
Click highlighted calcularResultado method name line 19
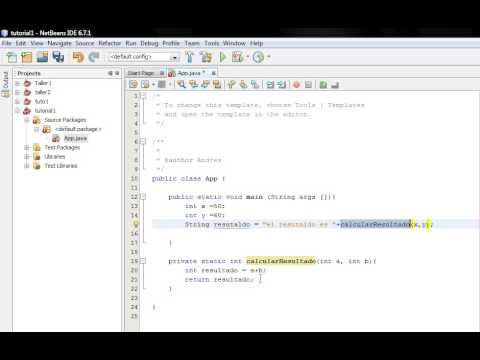[281, 261]
